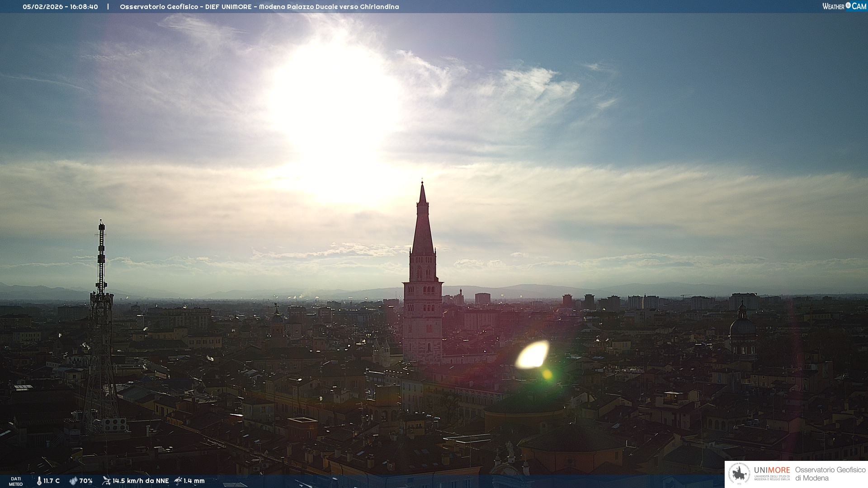
Task: Click the UNIMORE university seal emblem
Action: (739, 474)
